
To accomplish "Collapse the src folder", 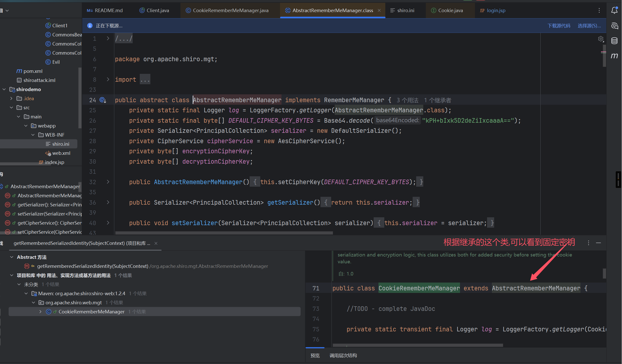I will pyautogui.click(x=11, y=108).
